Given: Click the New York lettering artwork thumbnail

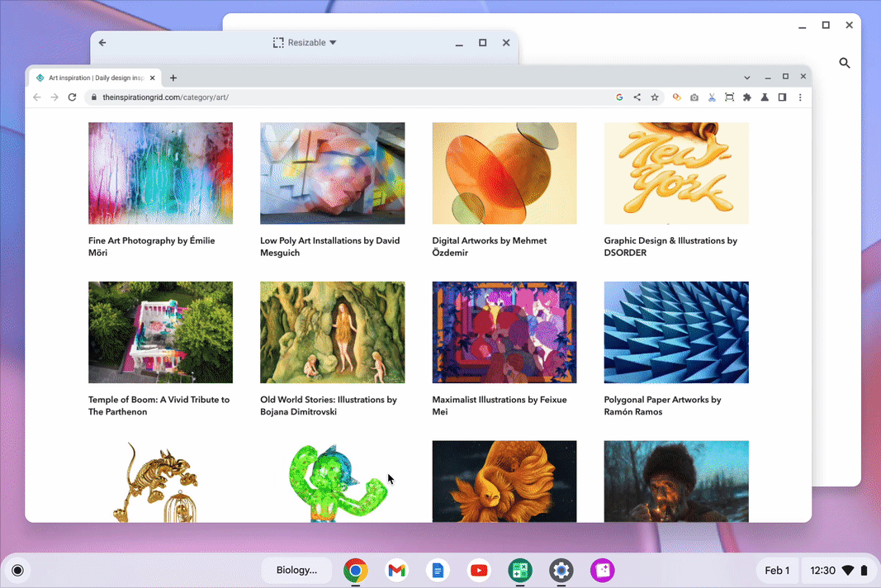Looking at the screenshot, I should [676, 173].
